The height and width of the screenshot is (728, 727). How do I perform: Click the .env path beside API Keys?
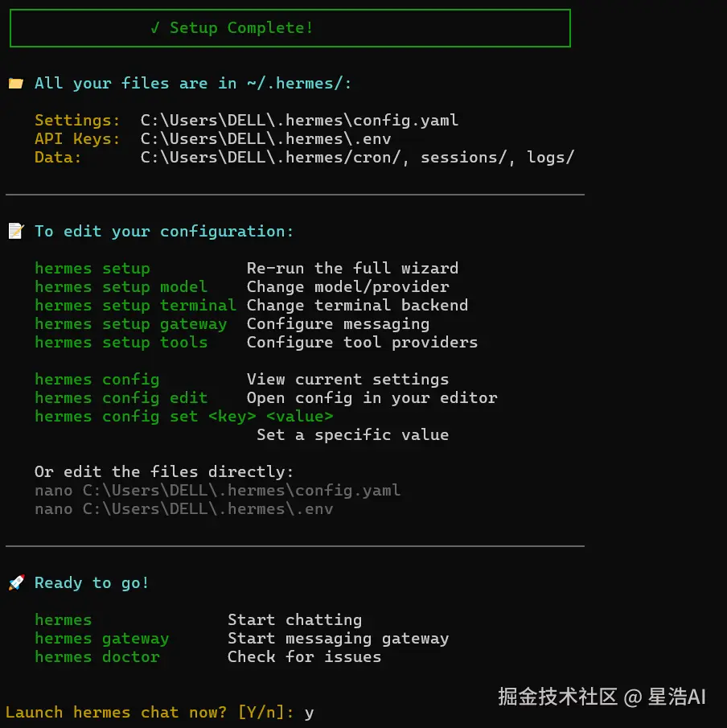click(x=265, y=139)
